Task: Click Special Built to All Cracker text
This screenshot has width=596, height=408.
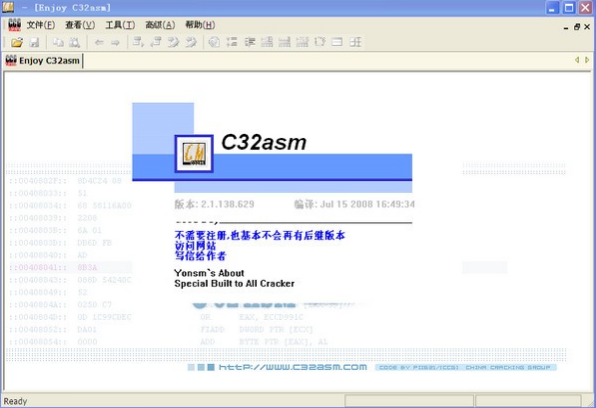Action: 234,284
